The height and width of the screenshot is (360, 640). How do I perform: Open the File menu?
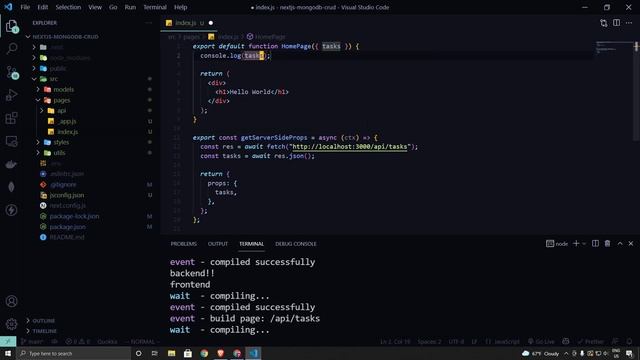click(x=25, y=7)
